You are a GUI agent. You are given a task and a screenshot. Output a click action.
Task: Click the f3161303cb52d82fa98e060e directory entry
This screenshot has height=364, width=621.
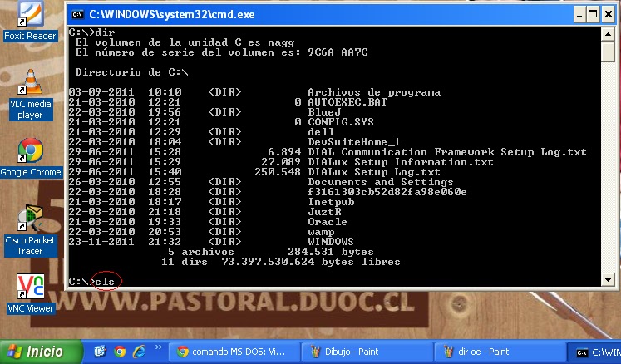click(387, 192)
